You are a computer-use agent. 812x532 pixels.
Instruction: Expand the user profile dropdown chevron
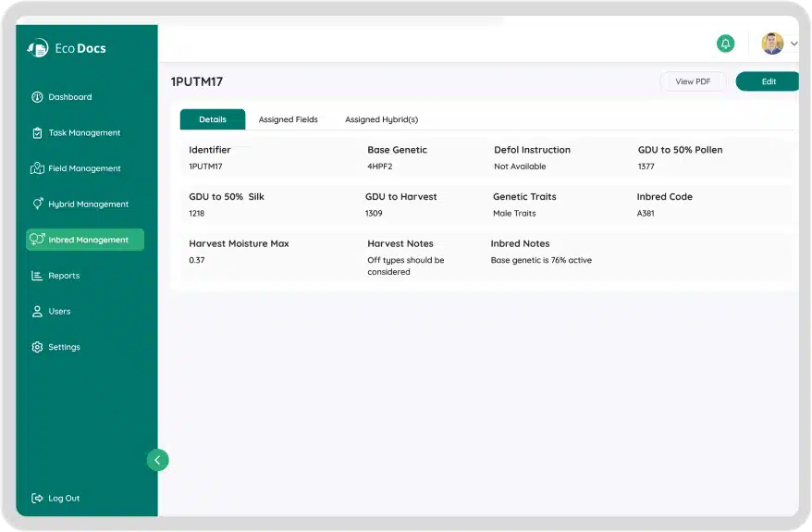pos(794,43)
